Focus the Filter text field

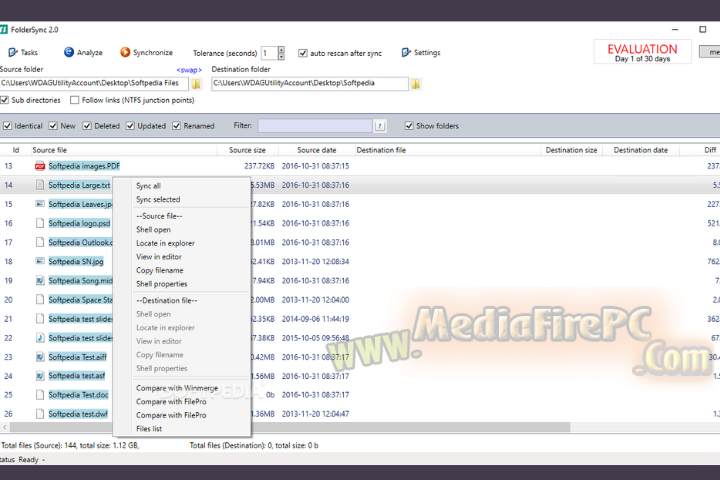[x=315, y=126]
